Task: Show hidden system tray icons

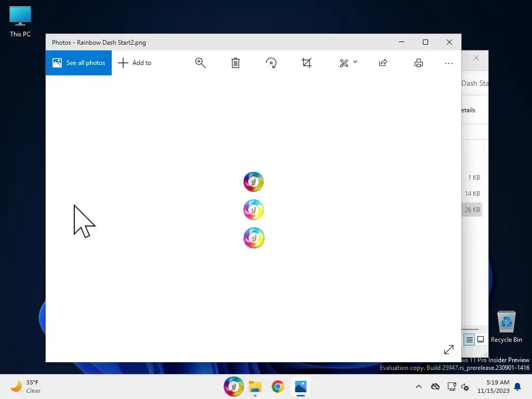Action: coord(419,387)
